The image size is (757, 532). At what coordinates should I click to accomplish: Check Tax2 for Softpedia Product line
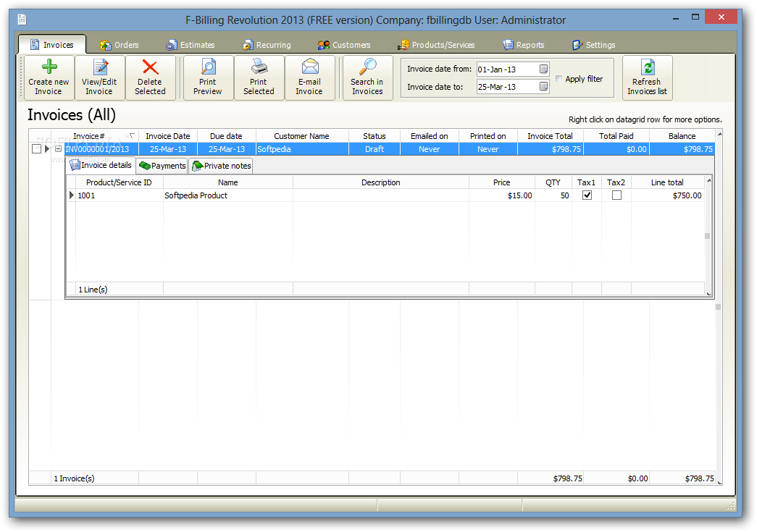coord(616,195)
